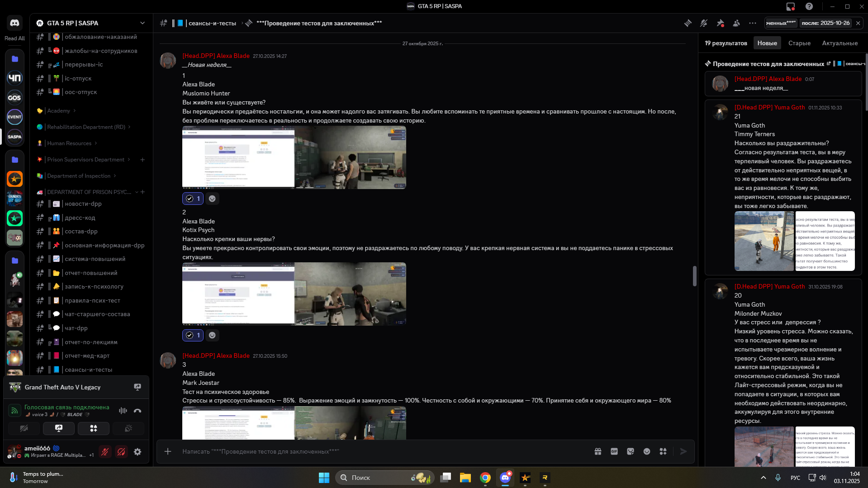The height and width of the screenshot is (488, 868).
Task: Click the chat vertical scrollbar thumb
Action: (694, 276)
